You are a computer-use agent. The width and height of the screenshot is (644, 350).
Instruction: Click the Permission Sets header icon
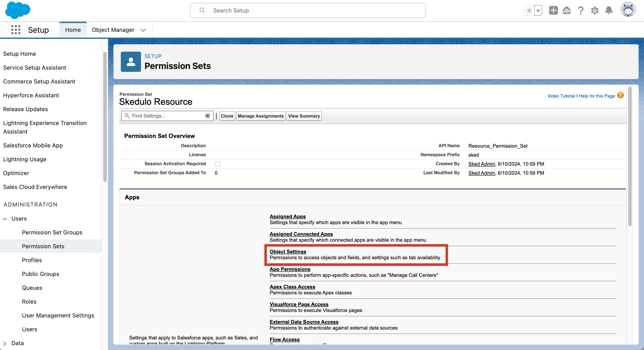(131, 62)
